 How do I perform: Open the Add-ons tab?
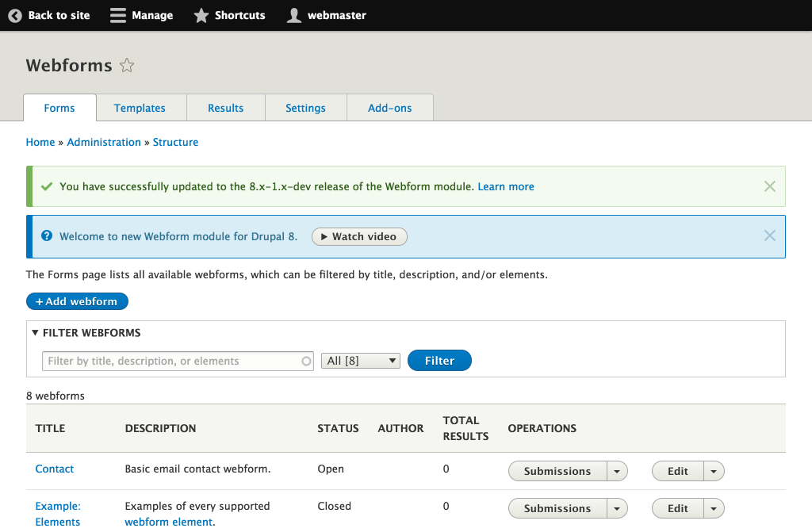click(x=390, y=108)
